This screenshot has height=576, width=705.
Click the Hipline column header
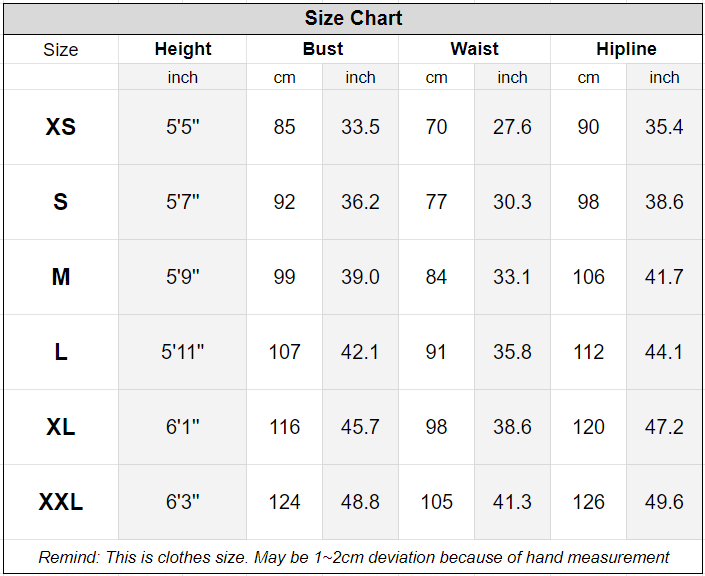pyautogui.click(x=626, y=49)
